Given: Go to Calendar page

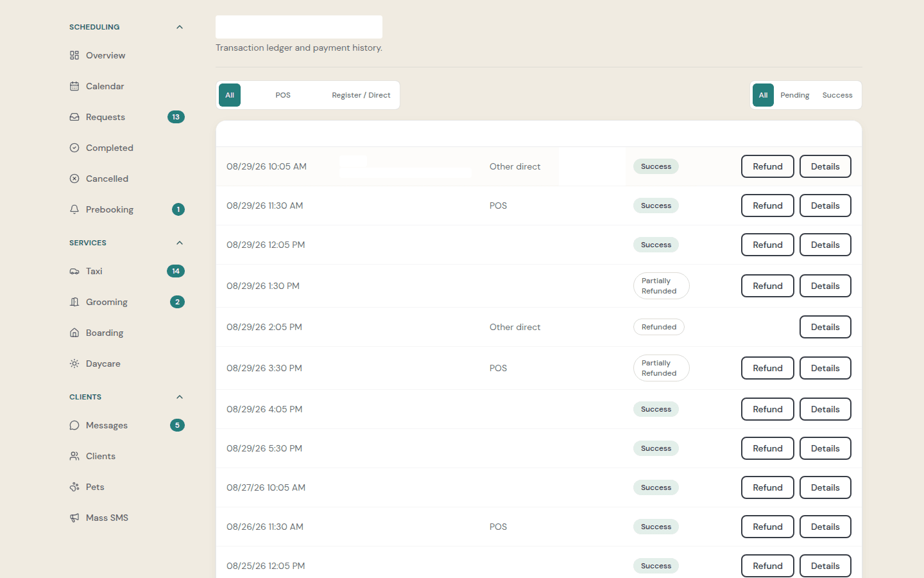Looking at the screenshot, I should [105, 86].
